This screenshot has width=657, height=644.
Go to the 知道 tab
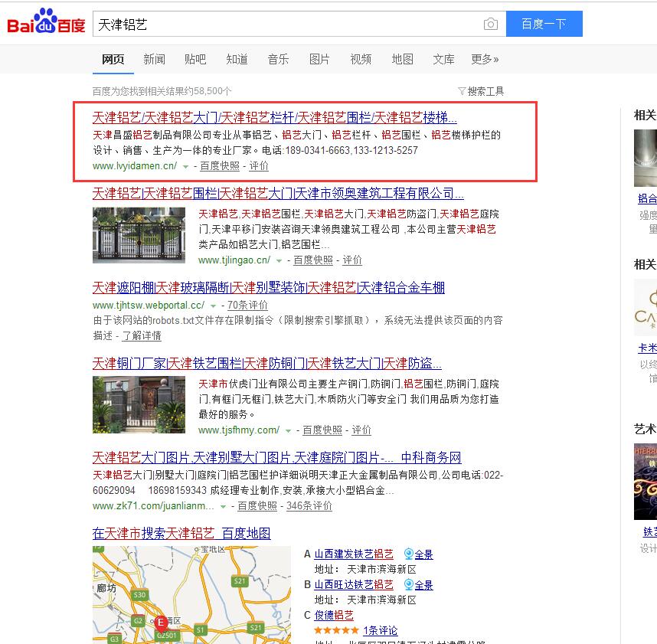click(x=237, y=59)
